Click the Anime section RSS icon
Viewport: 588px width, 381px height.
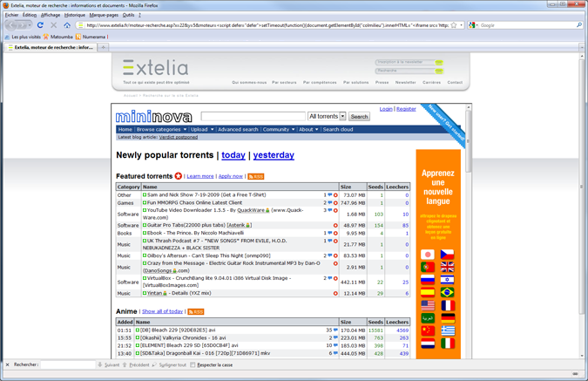pyautogui.click(x=196, y=311)
